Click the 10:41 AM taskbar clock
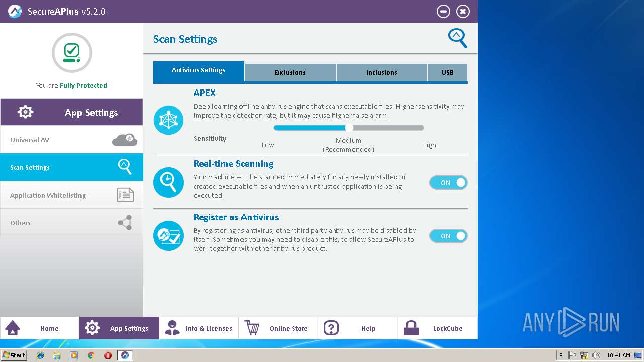 point(618,355)
